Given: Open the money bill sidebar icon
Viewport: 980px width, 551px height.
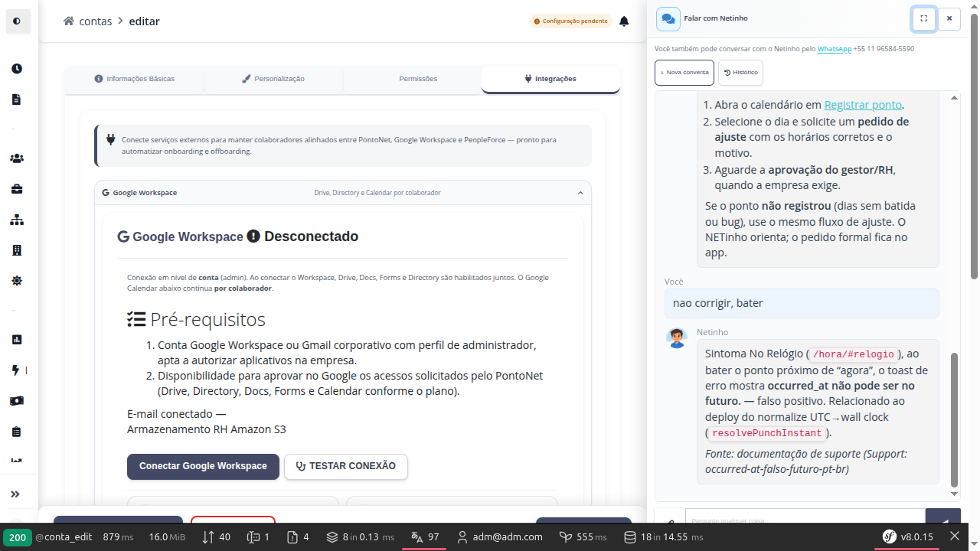Looking at the screenshot, I should coord(17,401).
